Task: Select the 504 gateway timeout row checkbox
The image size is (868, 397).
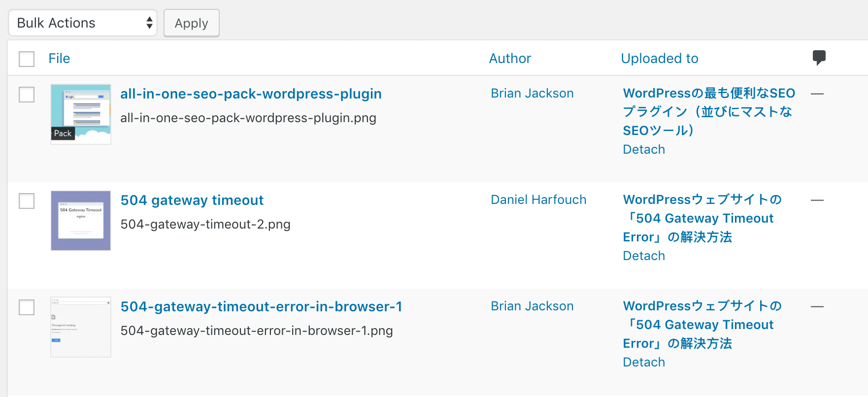Action: coord(27,201)
